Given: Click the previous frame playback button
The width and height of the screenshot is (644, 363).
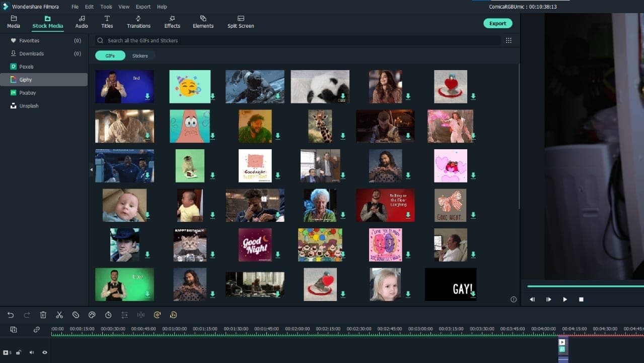Looking at the screenshot, I should click(x=532, y=299).
